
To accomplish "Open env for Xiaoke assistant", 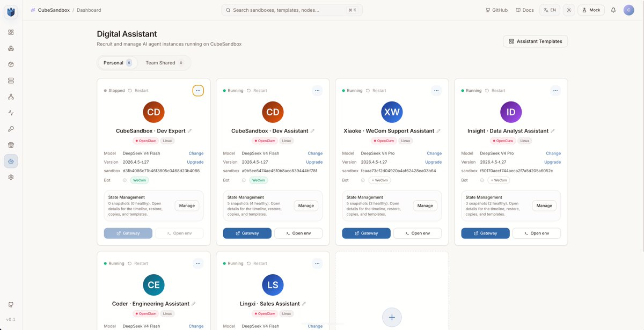I will 418,233.
